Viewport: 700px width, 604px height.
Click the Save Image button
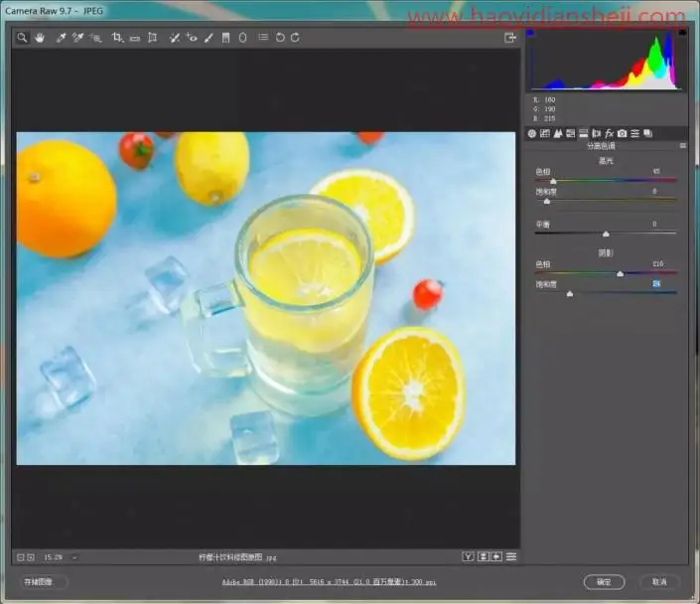pyautogui.click(x=45, y=582)
